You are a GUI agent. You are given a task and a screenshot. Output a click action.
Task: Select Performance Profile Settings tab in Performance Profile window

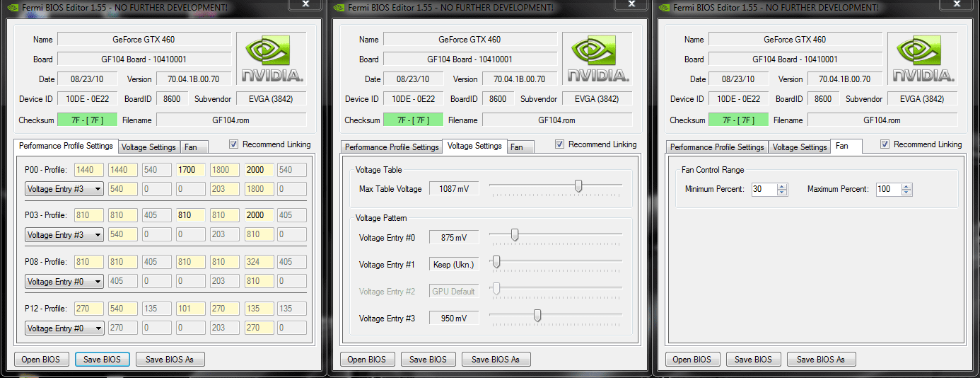(66, 146)
